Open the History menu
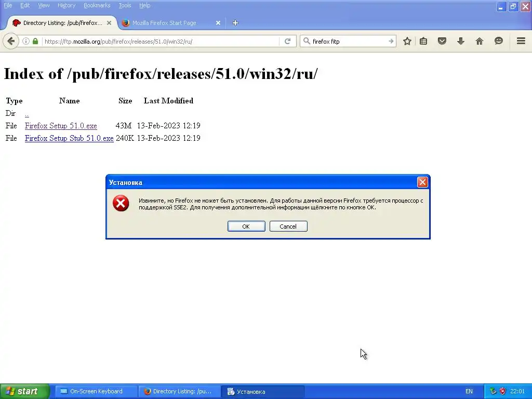The width and height of the screenshot is (532, 399). click(66, 5)
